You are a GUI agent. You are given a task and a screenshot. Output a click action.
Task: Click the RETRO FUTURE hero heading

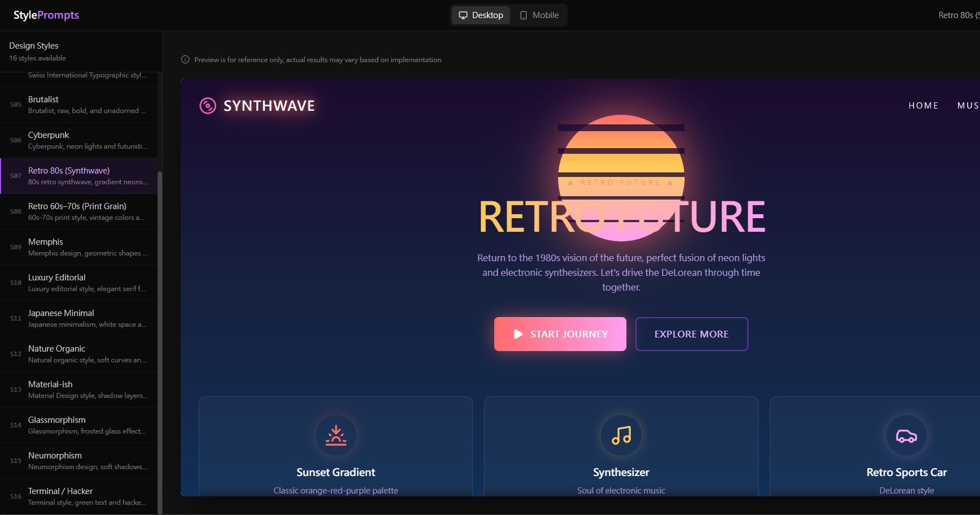tap(621, 217)
